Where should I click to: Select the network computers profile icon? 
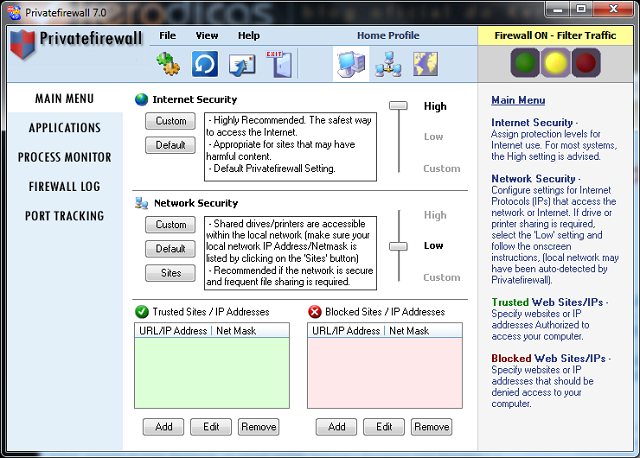389,64
